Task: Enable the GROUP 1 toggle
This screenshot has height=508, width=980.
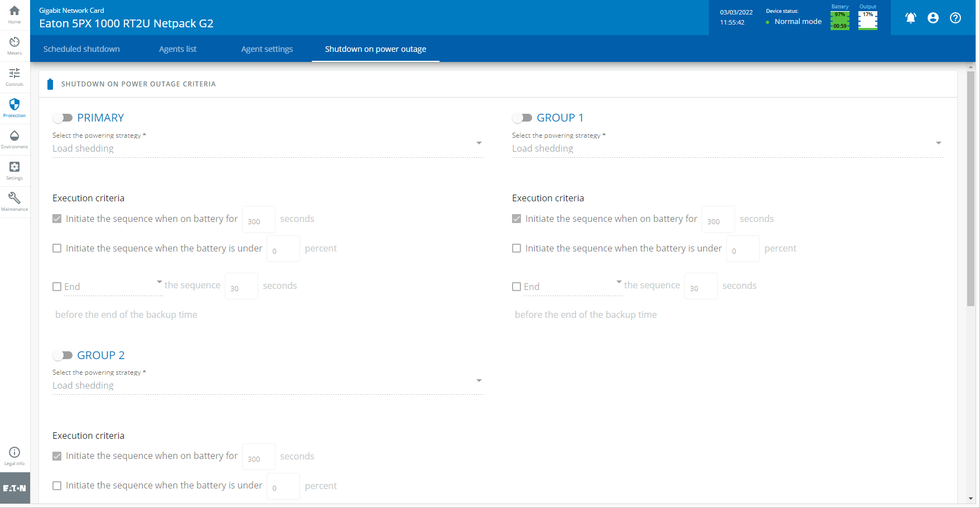Action: tap(522, 118)
